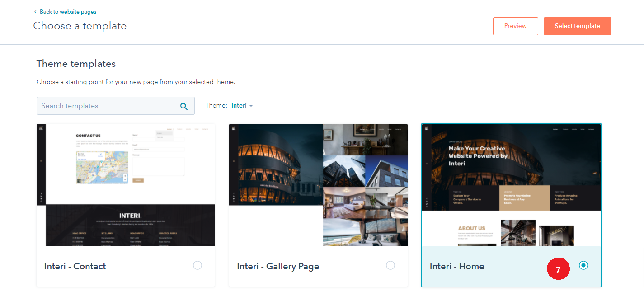This screenshot has width=644, height=296.
Task: Click the caret arrow beside Interi
Action: [251, 106]
